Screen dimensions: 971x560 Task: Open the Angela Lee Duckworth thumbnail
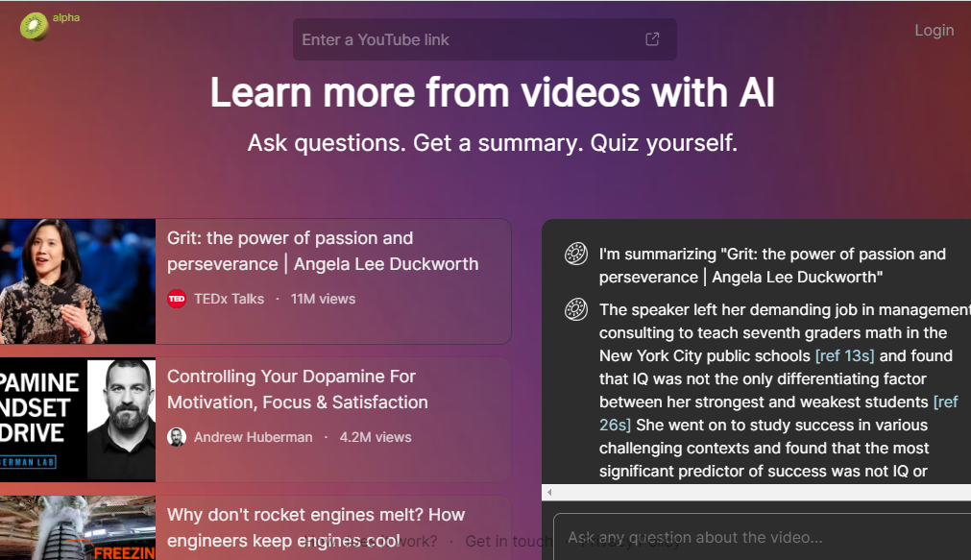coord(78,280)
